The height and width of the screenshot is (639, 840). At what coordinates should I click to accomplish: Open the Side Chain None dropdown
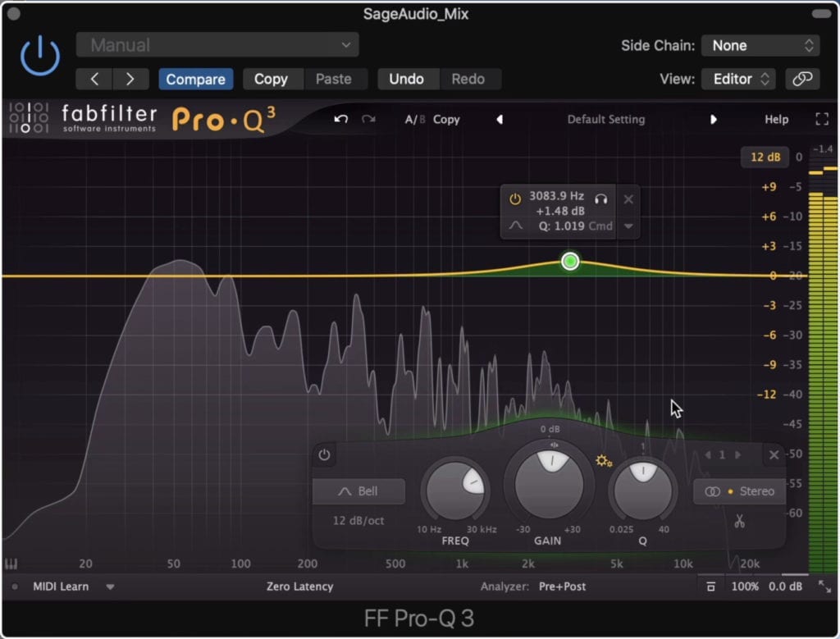(760, 46)
